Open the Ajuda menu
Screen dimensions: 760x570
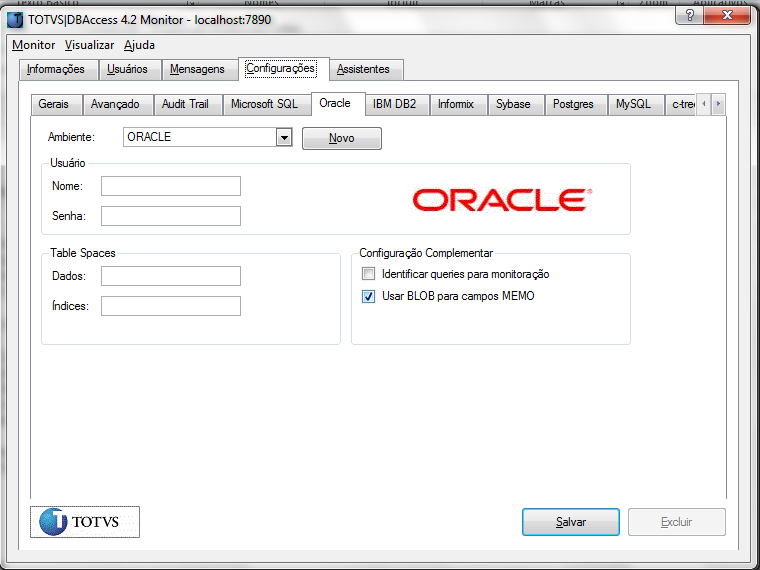coord(139,45)
